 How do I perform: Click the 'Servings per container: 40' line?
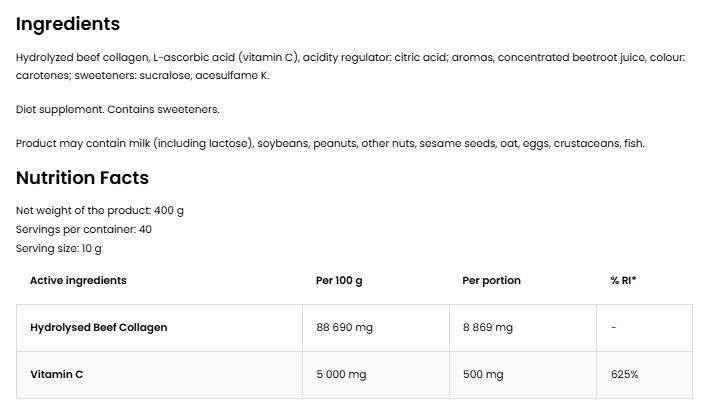pyautogui.click(x=84, y=229)
